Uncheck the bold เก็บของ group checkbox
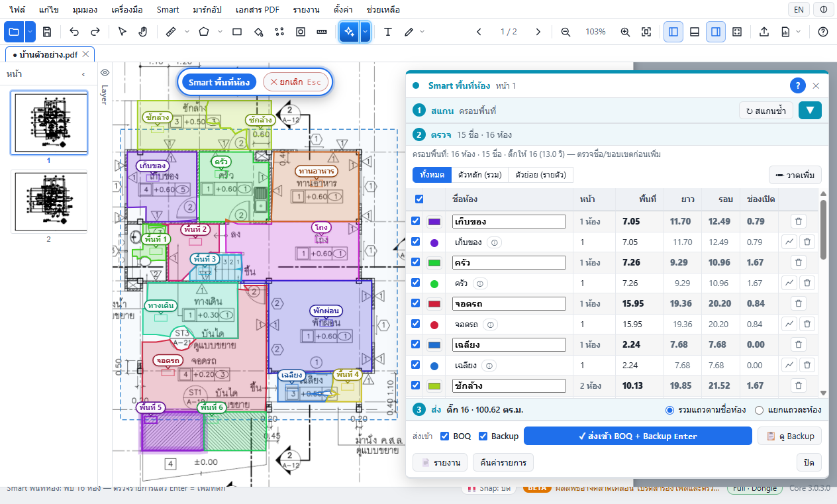This screenshot has height=504, width=837. (416, 221)
